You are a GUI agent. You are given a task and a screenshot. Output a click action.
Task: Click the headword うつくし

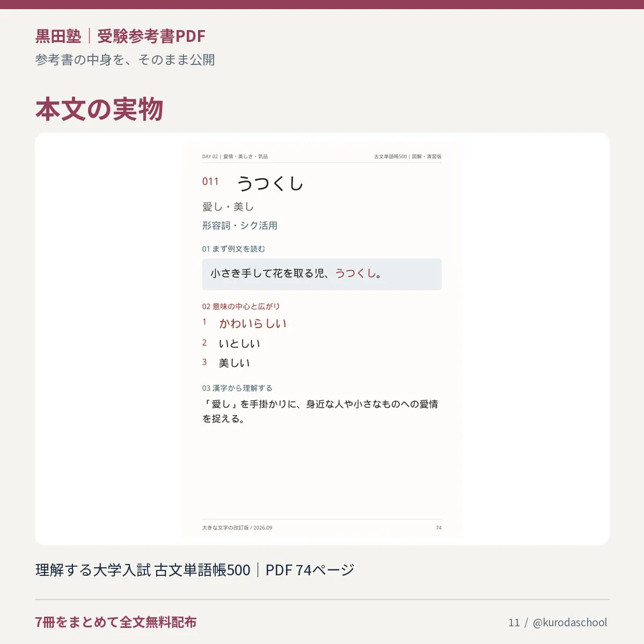tap(270, 183)
